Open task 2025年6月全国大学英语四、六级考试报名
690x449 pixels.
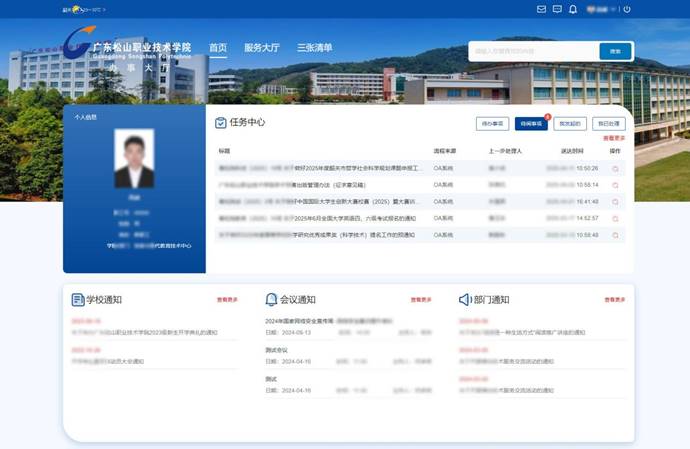[x=317, y=218]
